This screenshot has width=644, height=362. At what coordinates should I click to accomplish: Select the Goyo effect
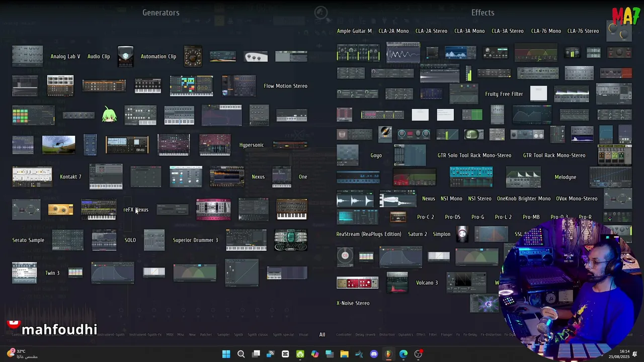click(376, 155)
